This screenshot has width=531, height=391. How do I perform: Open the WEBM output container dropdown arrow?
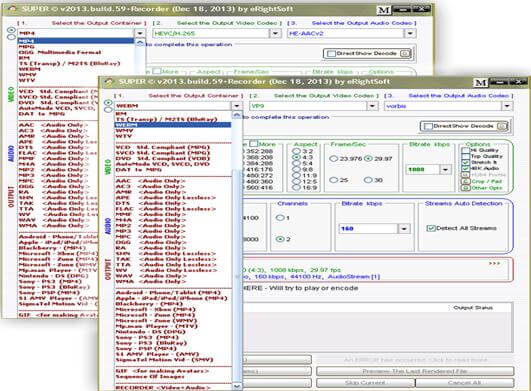tap(237, 106)
